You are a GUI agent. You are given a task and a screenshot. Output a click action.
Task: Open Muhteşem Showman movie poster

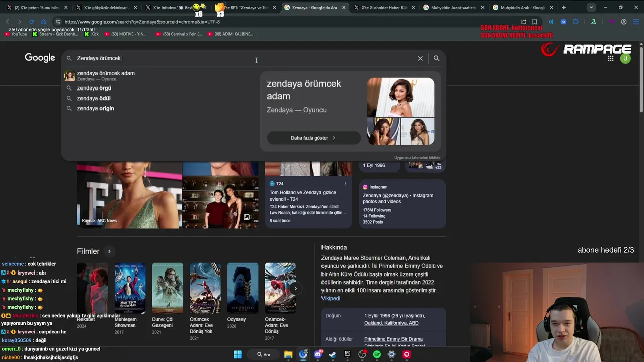coord(130,288)
